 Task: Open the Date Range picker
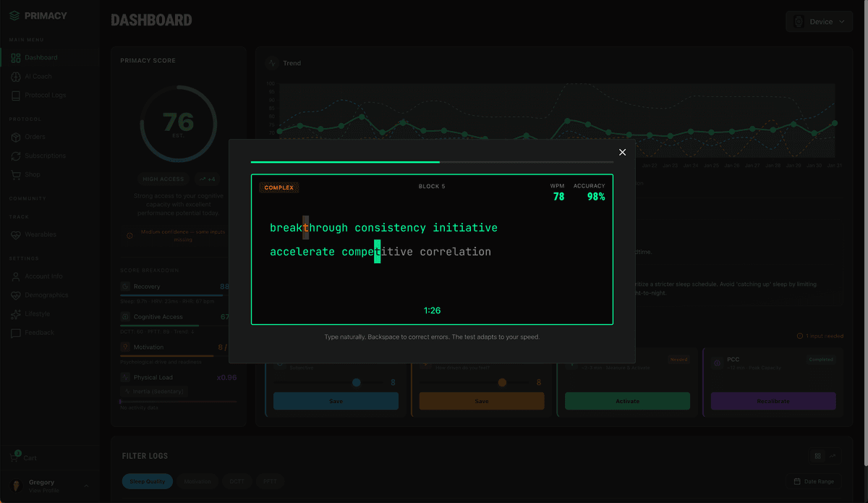[814, 481]
